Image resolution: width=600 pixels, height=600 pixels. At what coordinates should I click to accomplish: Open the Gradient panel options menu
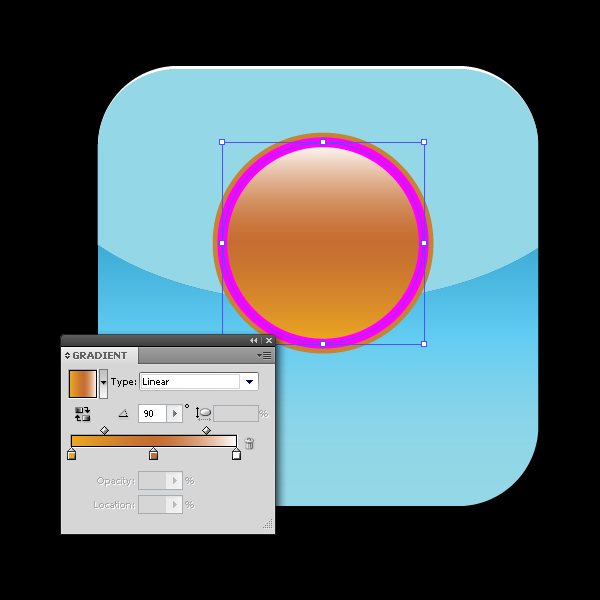(x=264, y=355)
